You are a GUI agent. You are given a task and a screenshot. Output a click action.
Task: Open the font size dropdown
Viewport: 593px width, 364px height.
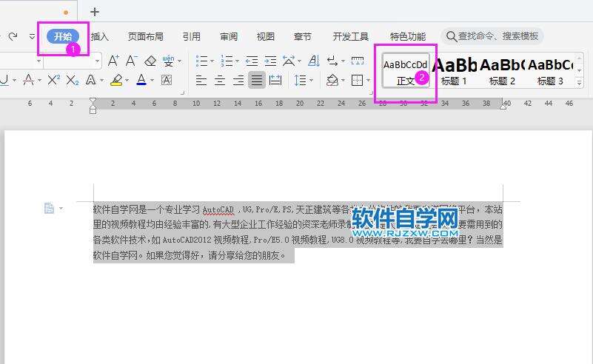97,61
